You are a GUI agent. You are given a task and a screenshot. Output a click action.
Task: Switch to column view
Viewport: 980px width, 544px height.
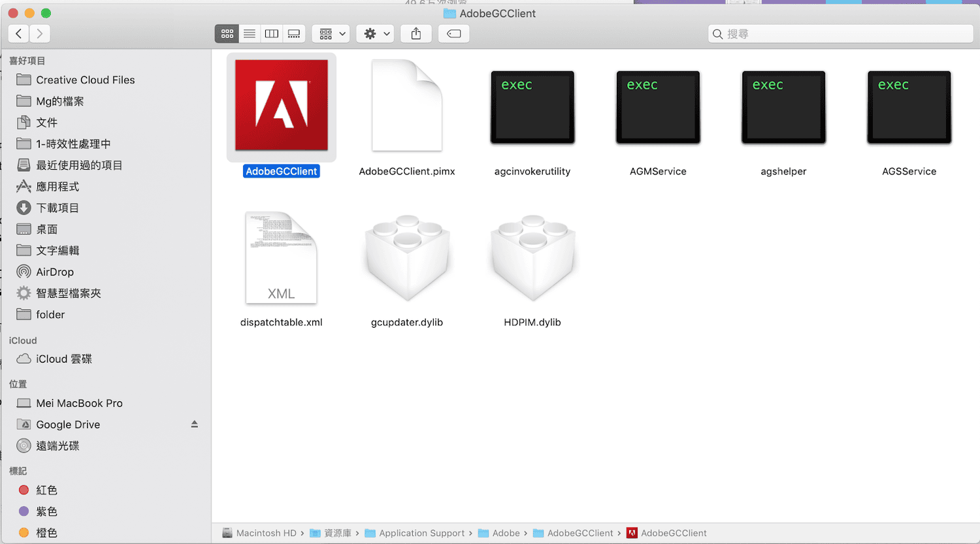pos(272,33)
